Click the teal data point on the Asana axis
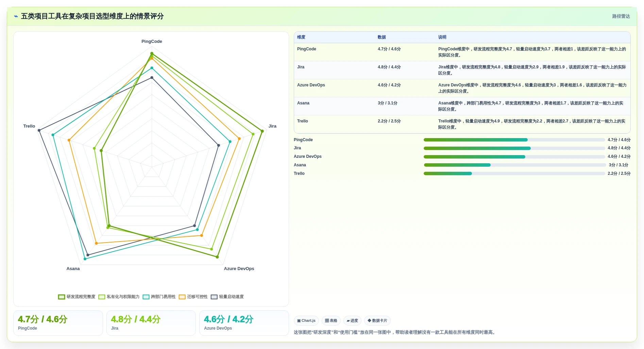 point(85,259)
